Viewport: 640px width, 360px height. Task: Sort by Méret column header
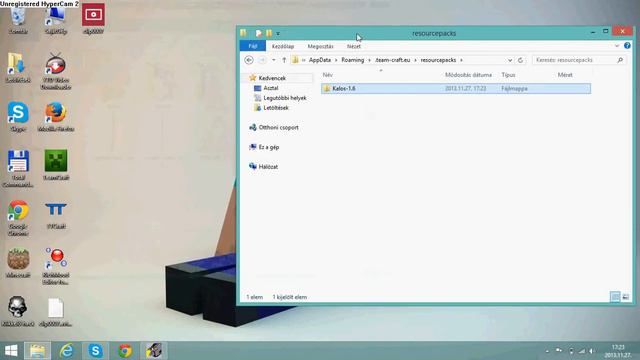click(x=565, y=75)
